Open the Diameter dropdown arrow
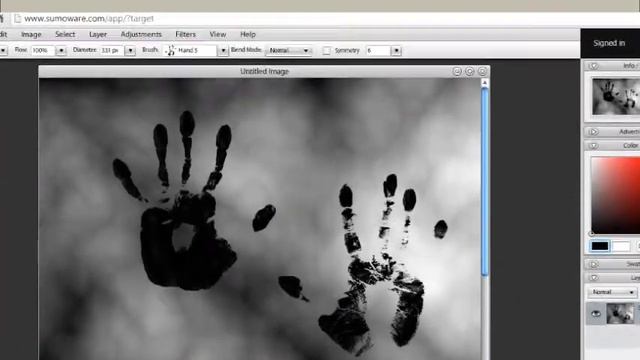 (130, 51)
